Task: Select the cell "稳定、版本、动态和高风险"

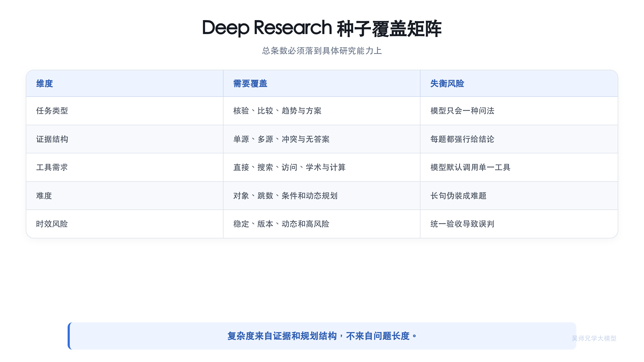Action: pos(322,224)
